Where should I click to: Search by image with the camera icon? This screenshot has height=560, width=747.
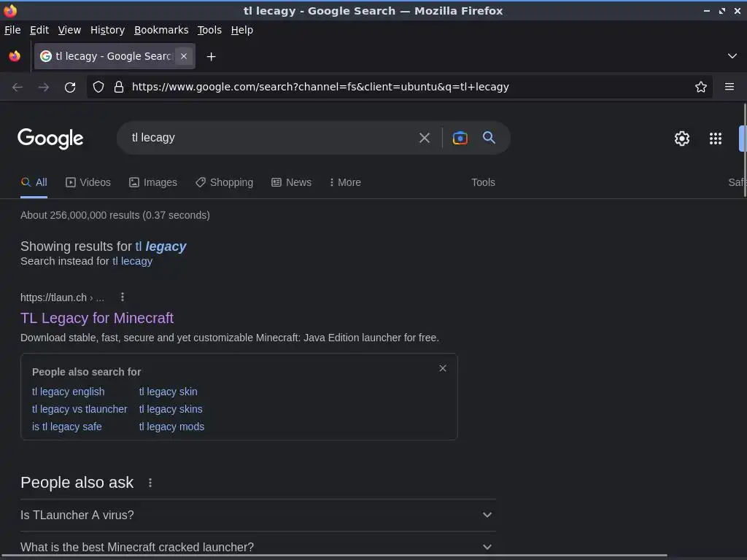(x=460, y=138)
